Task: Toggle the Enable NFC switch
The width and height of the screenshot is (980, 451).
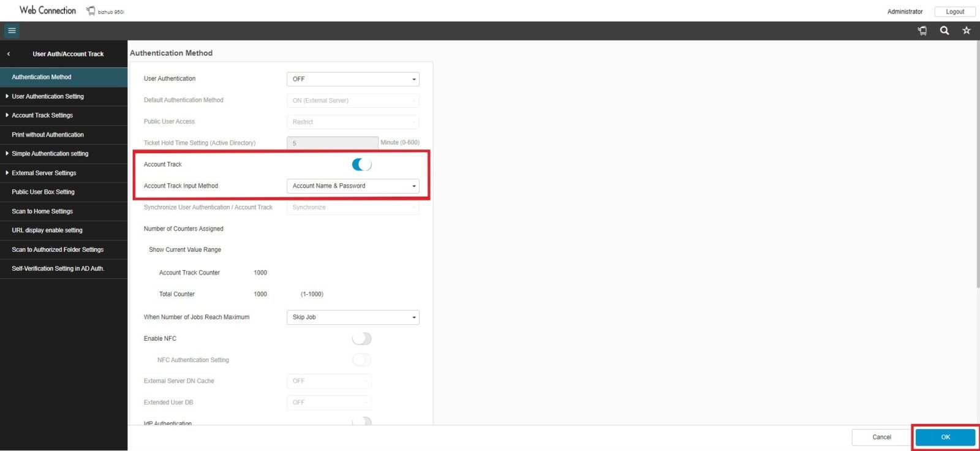Action: click(361, 339)
